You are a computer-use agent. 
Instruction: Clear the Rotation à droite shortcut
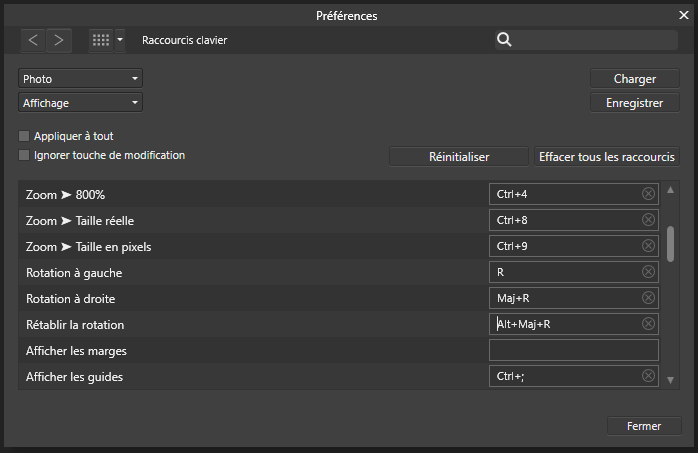pyautogui.click(x=648, y=298)
